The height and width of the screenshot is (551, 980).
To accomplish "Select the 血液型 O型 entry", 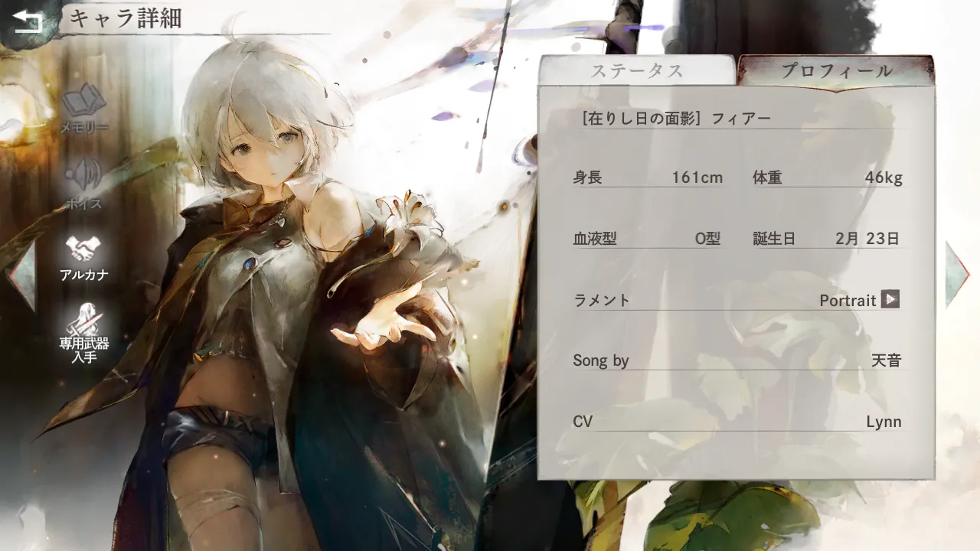I will click(x=648, y=239).
